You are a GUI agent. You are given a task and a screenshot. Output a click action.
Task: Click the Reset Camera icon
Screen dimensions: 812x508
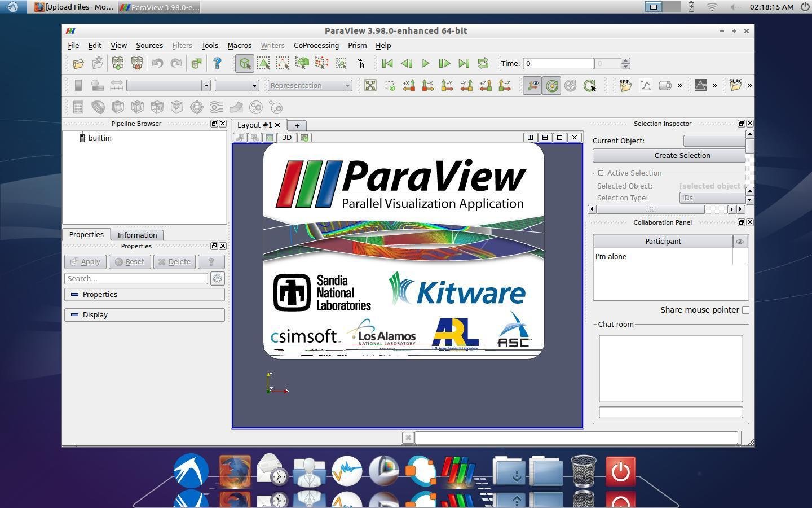[x=370, y=85]
